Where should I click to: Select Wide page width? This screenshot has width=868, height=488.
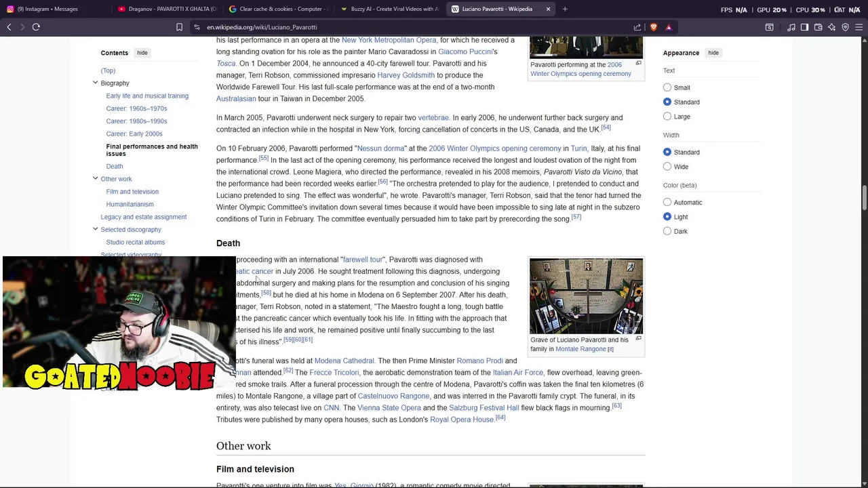point(667,167)
